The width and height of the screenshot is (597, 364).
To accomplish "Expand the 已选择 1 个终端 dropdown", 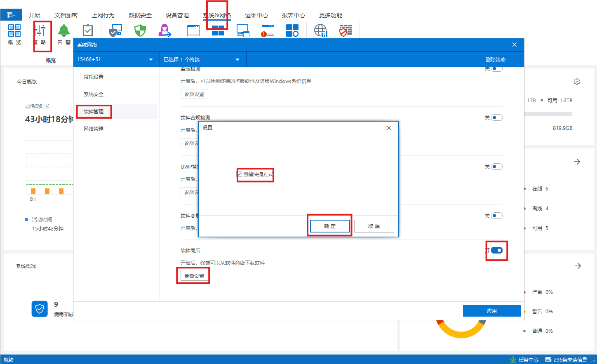I will coord(237,60).
